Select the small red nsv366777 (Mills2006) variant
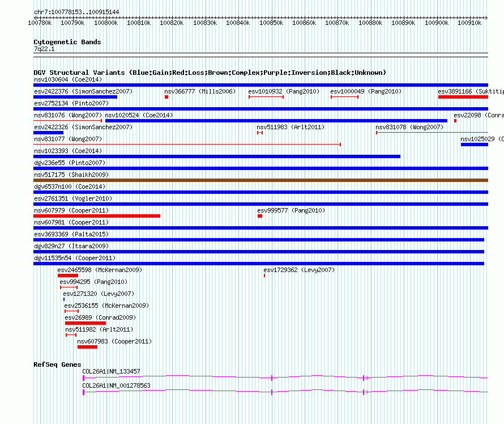 166,97
